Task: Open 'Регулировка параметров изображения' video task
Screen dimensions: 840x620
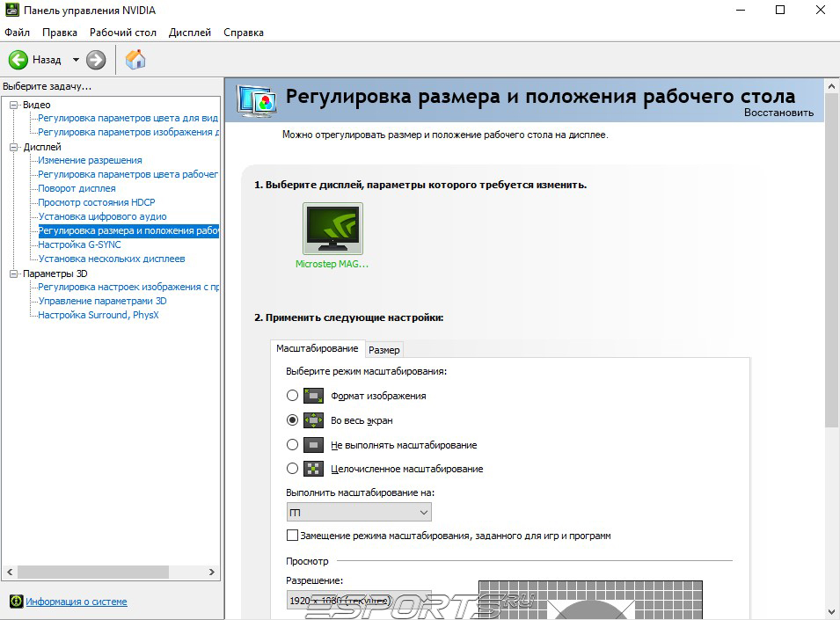Action: click(x=128, y=132)
